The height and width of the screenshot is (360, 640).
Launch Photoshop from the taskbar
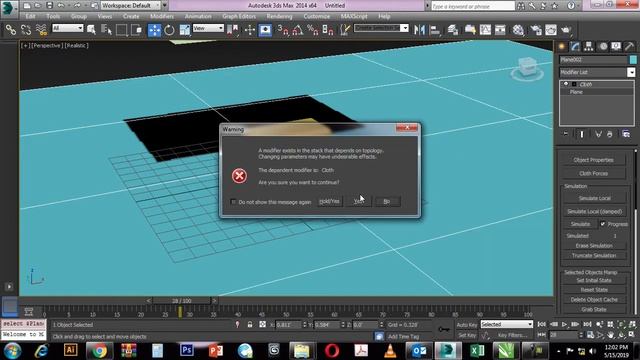187,350
